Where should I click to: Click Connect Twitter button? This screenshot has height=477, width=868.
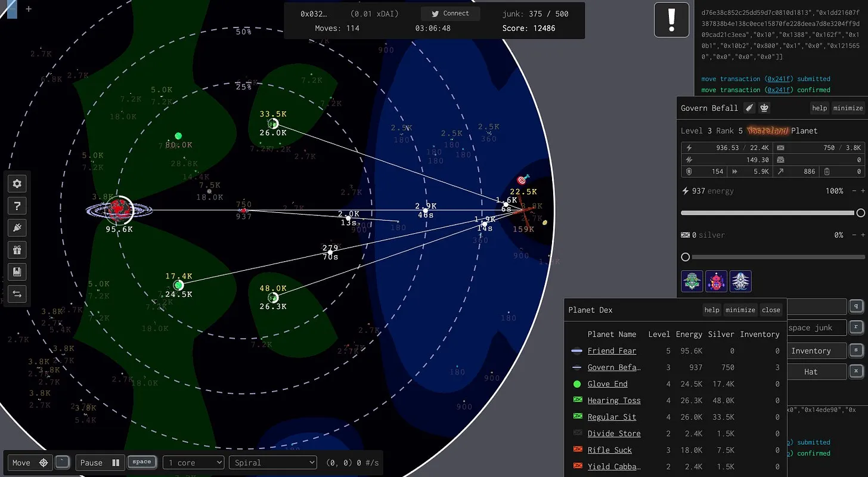pyautogui.click(x=450, y=14)
